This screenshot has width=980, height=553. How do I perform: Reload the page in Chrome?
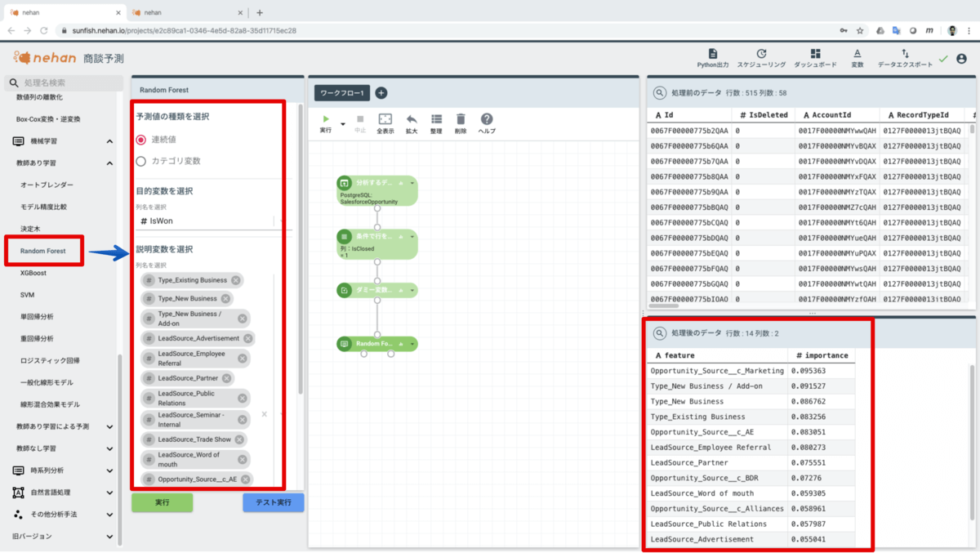(x=46, y=30)
